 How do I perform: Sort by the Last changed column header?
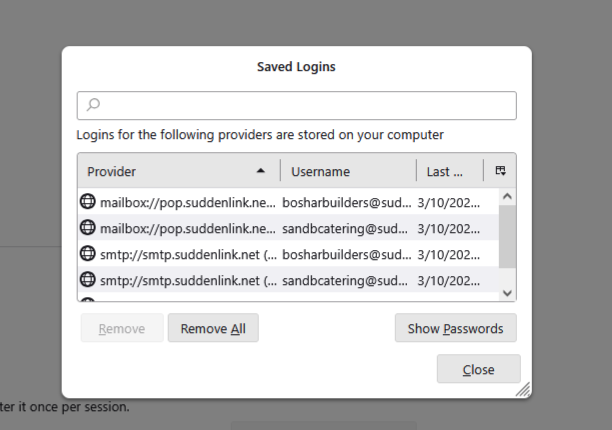448,171
